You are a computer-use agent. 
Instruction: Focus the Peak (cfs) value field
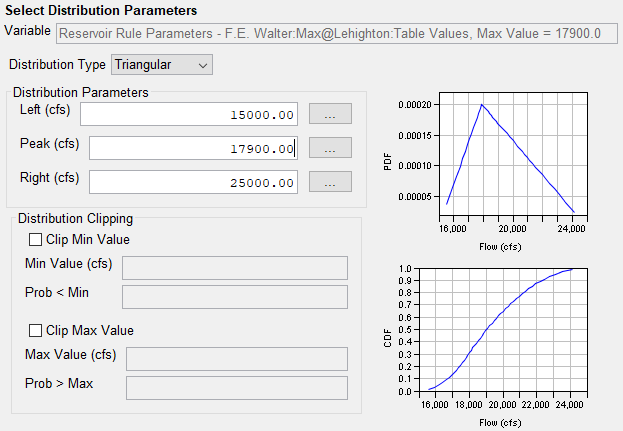[193, 148]
